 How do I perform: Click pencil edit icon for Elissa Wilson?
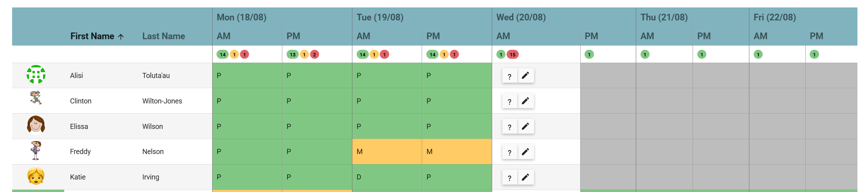click(525, 126)
